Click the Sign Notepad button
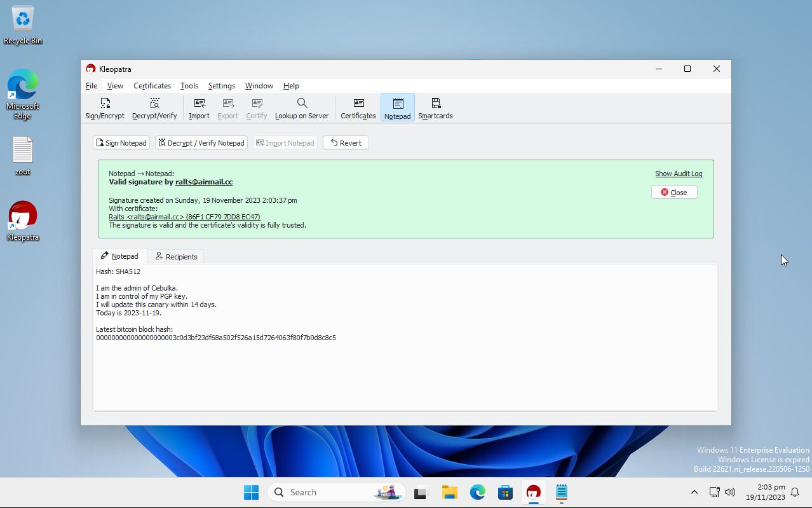This screenshot has width=812, height=508. pos(121,143)
